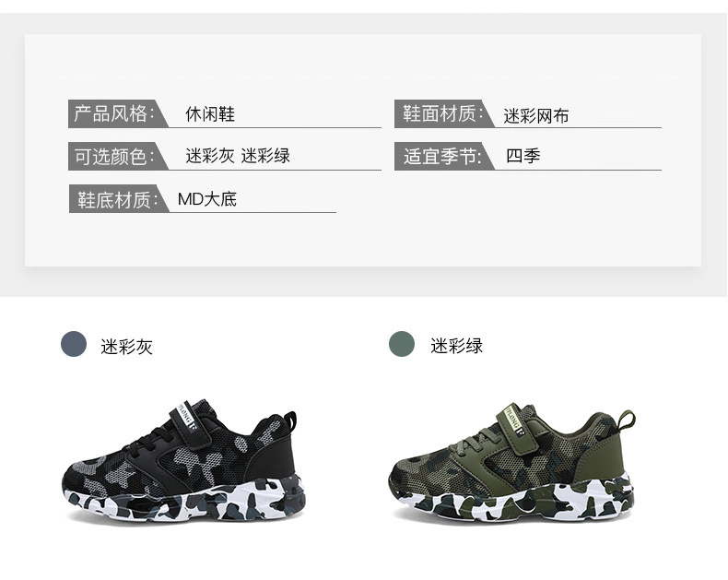Select the gray camouflage sneaker image
The width and height of the screenshot is (728, 580).
click(184, 460)
